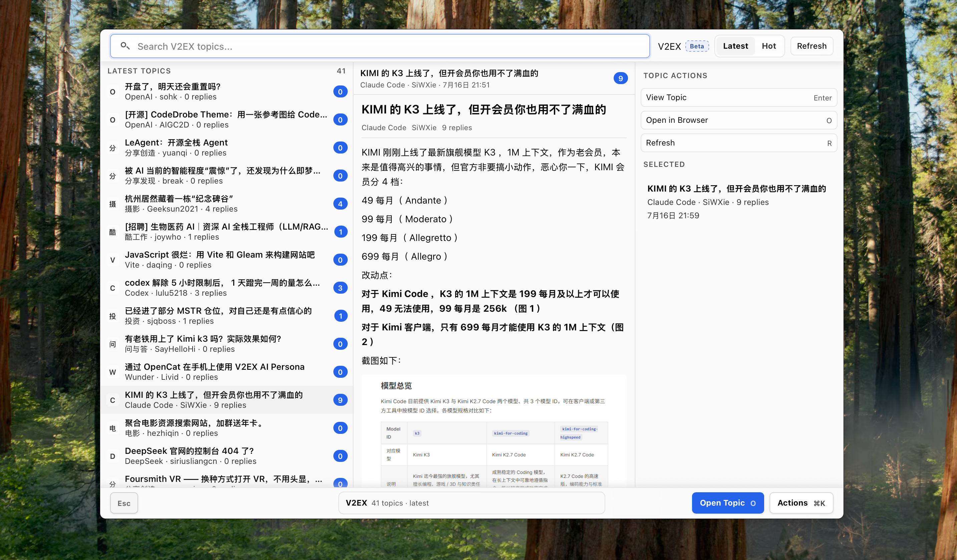Switch to the Latest tab
The height and width of the screenshot is (560, 957).
click(x=735, y=46)
